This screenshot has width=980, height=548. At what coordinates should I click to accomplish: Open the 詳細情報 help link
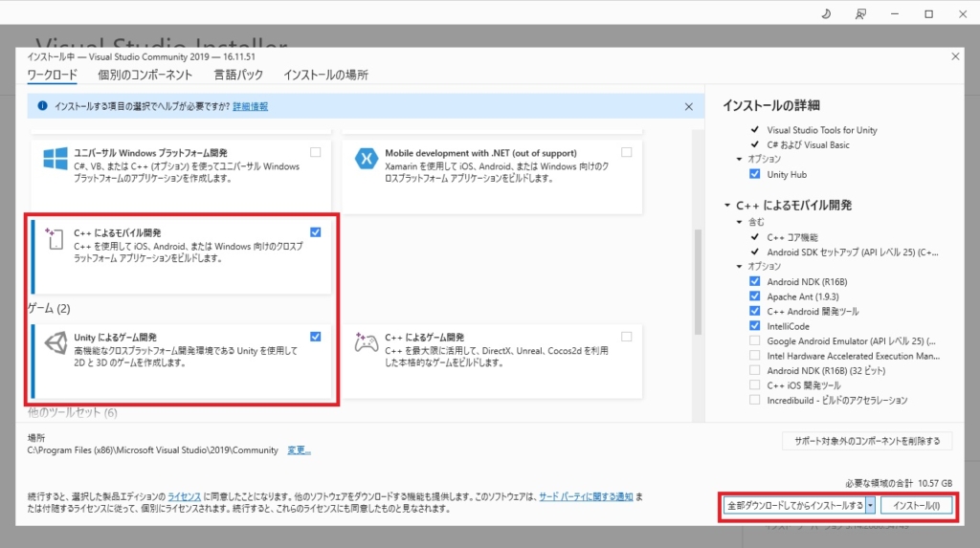point(250,106)
